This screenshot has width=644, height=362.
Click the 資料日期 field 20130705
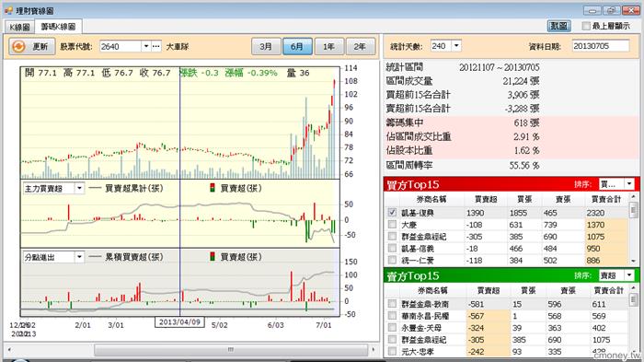click(600, 46)
